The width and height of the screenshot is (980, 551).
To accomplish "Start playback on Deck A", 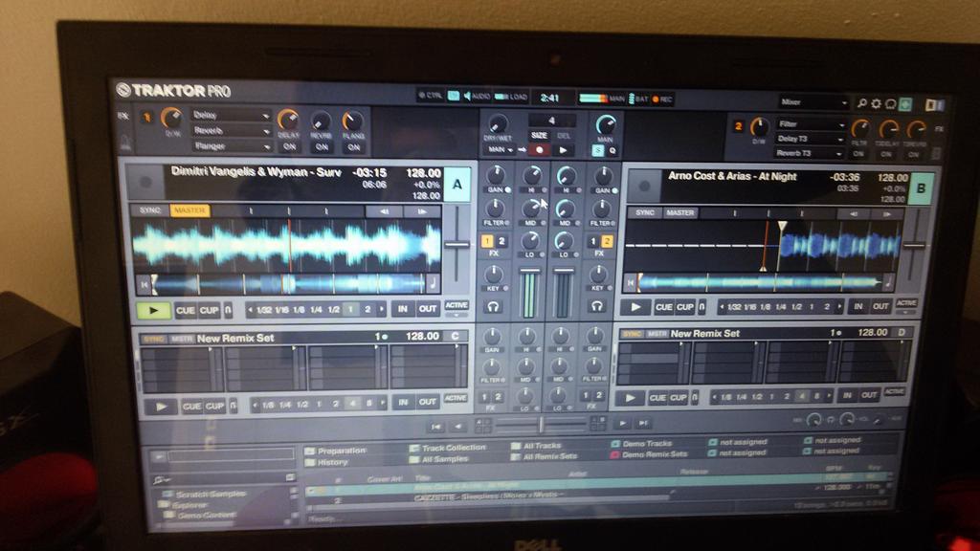I will pos(153,311).
